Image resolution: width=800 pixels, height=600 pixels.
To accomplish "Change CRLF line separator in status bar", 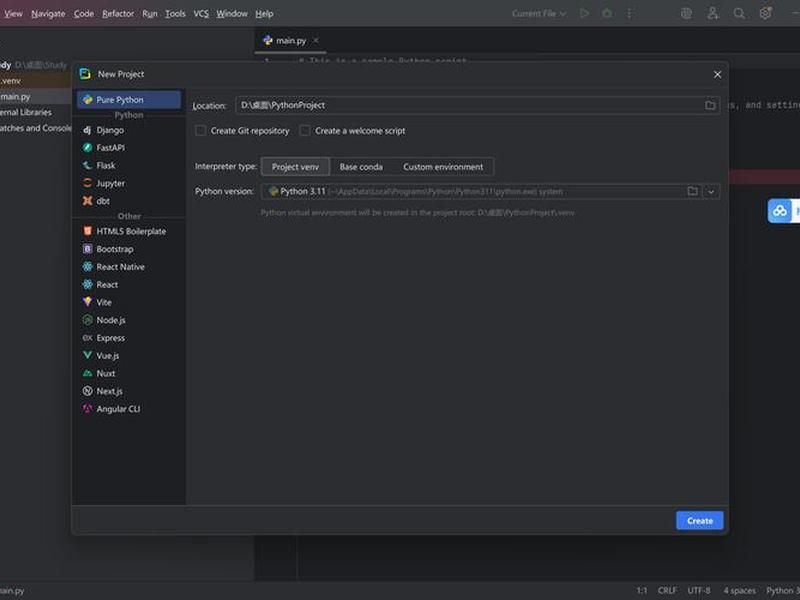I will [x=667, y=590].
